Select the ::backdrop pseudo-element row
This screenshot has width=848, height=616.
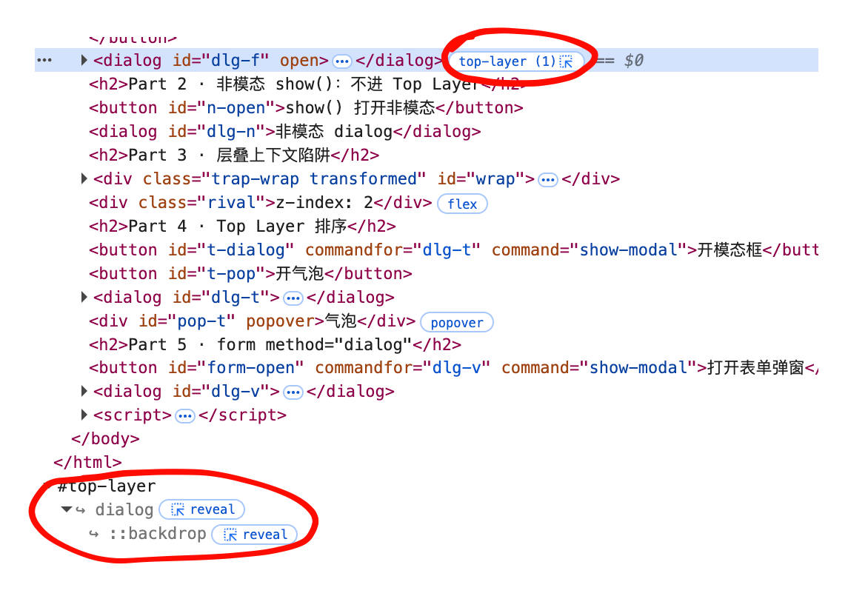click(157, 534)
